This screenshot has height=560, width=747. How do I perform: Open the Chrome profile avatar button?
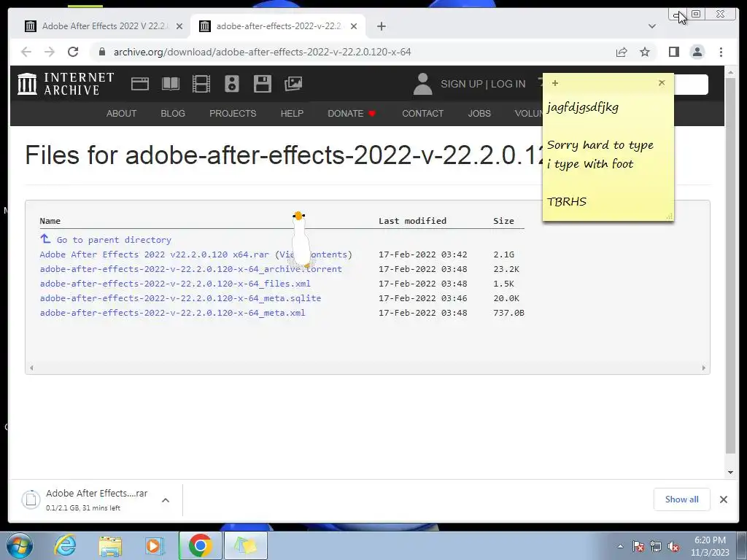pyautogui.click(x=697, y=52)
